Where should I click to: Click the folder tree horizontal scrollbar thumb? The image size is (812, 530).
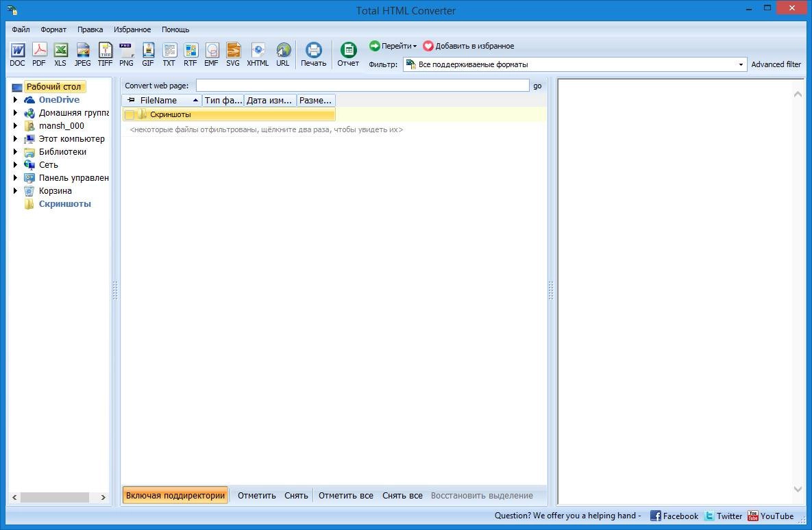coord(55,497)
